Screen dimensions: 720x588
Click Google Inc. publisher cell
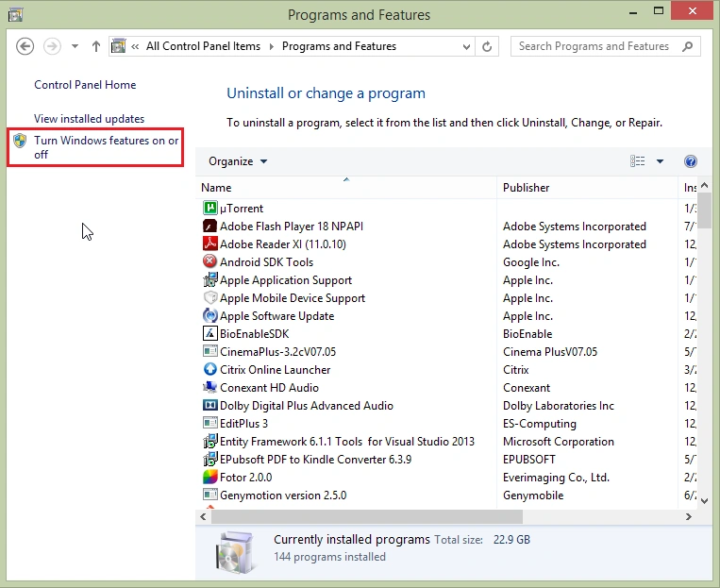[531, 261]
